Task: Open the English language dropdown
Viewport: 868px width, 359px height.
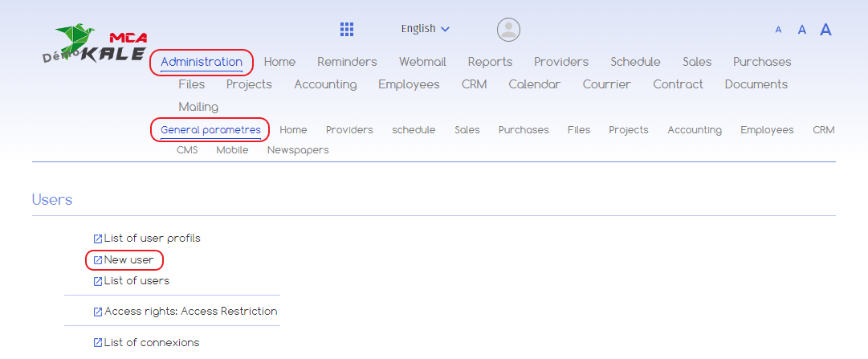Action: [426, 29]
